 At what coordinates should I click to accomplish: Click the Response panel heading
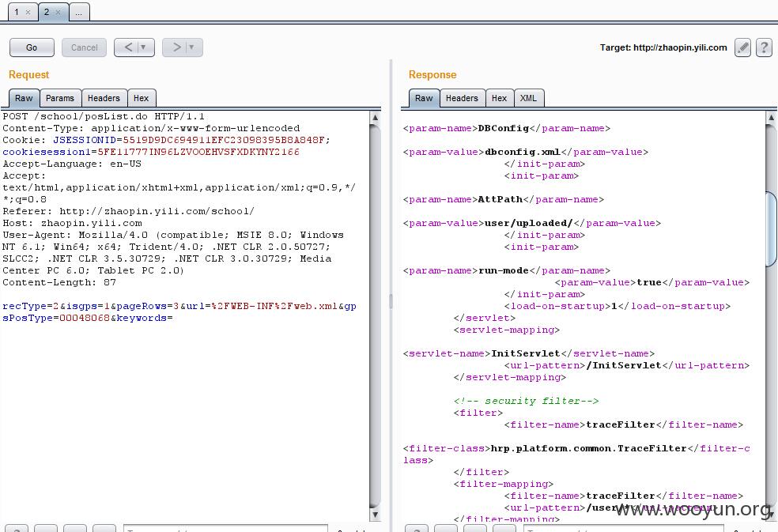click(432, 75)
